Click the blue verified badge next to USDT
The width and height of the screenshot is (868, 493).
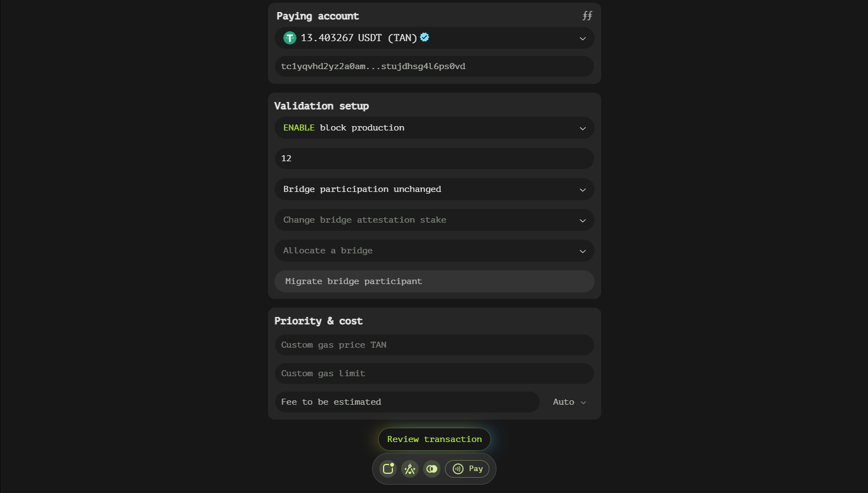[425, 37]
